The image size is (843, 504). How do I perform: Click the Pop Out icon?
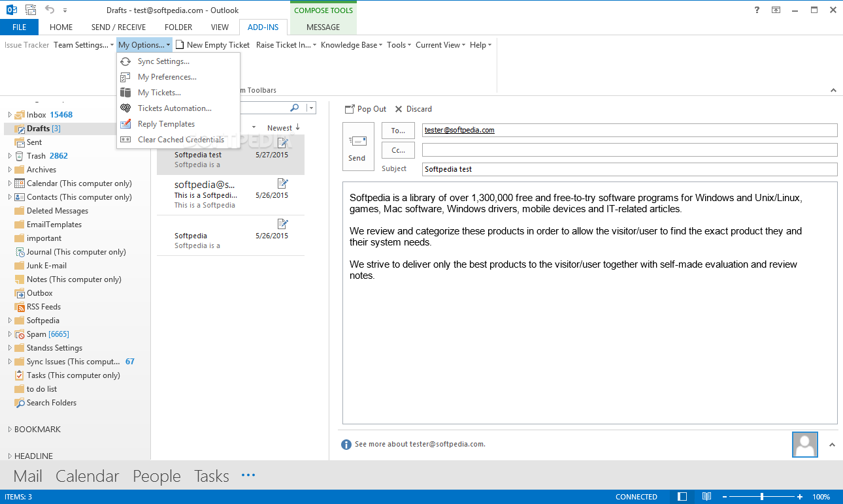(x=350, y=109)
